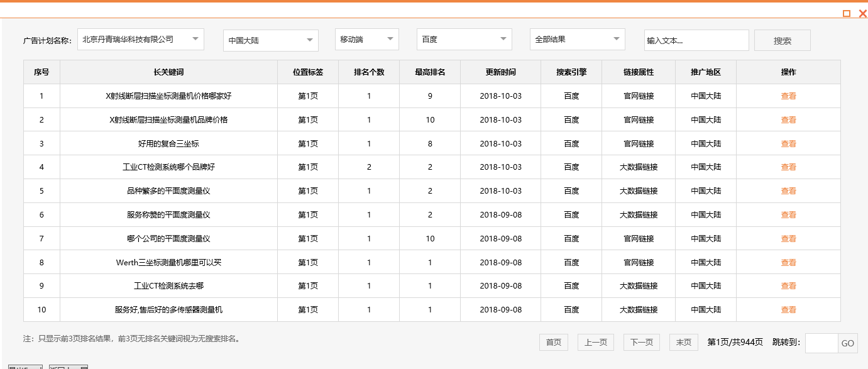Click 查看 on the 好用的复合三坐标 row
Viewport: 868px width, 369px height.
click(x=788, y=143)
